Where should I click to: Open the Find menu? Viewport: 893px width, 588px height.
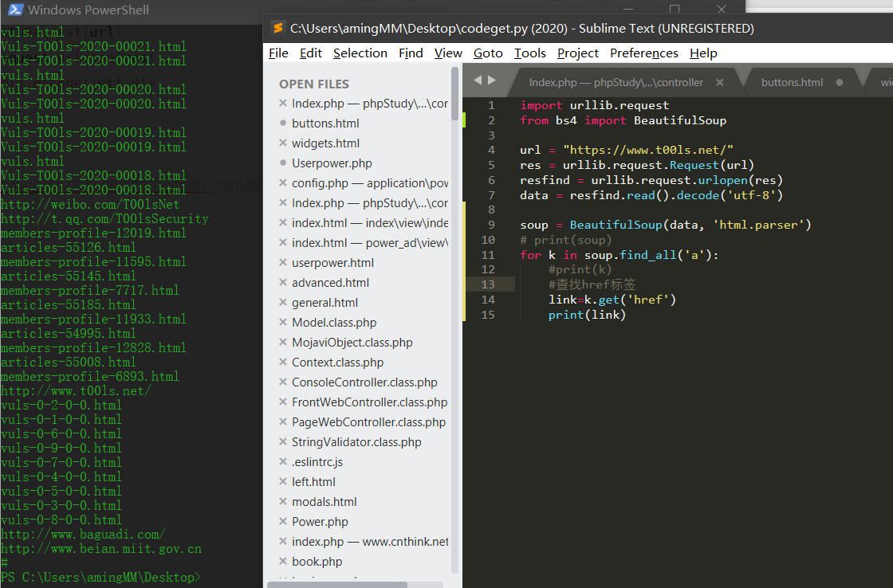click(411, 53)
